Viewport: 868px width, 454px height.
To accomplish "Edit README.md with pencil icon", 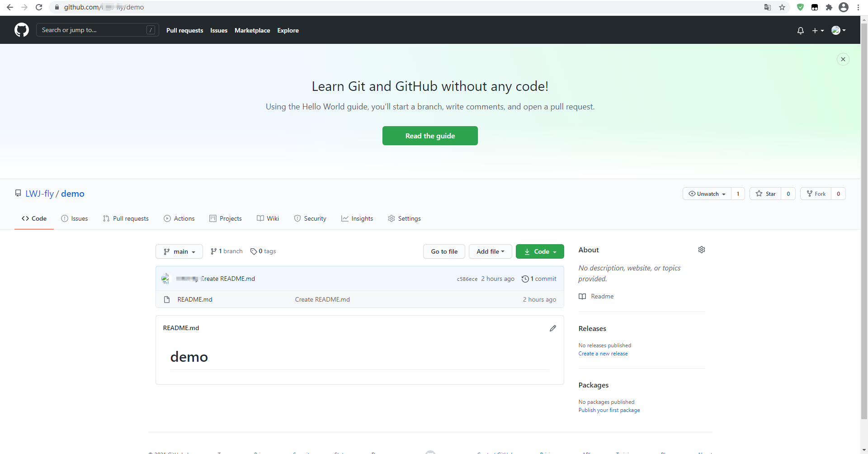I will click(x=553, y=328).
